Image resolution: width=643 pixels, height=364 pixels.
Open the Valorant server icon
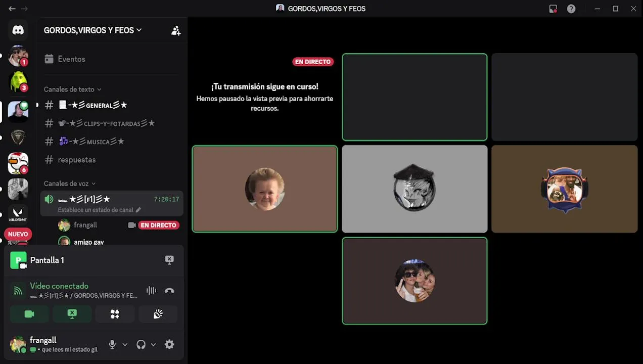click(x=18, y=215)
